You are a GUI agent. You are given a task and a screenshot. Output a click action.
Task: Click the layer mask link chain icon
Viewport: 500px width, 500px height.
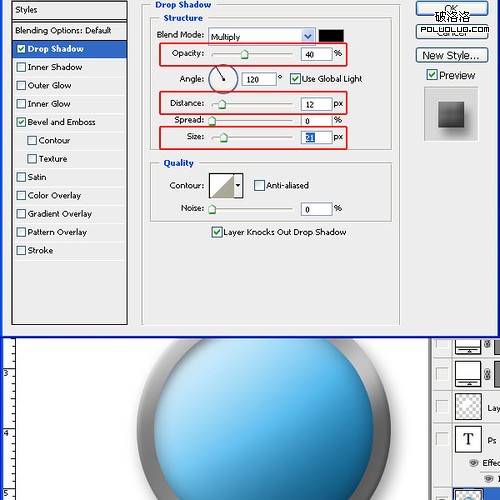487,374
